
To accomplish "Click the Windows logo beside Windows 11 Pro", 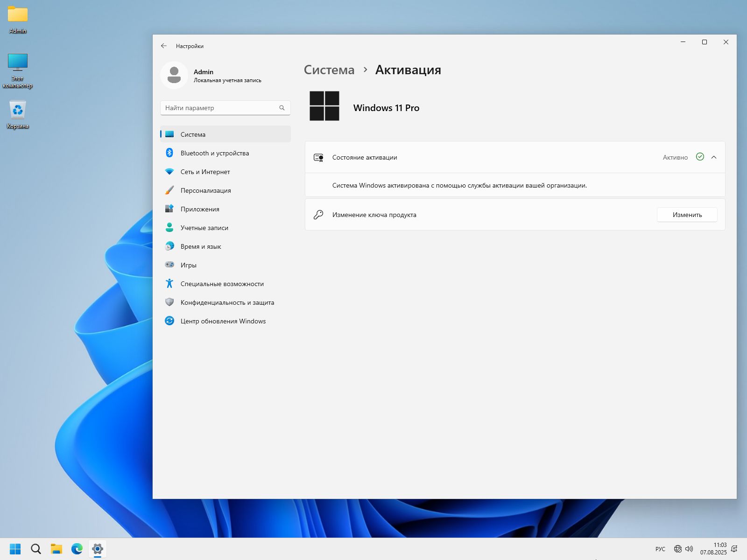I will point(324,106).
